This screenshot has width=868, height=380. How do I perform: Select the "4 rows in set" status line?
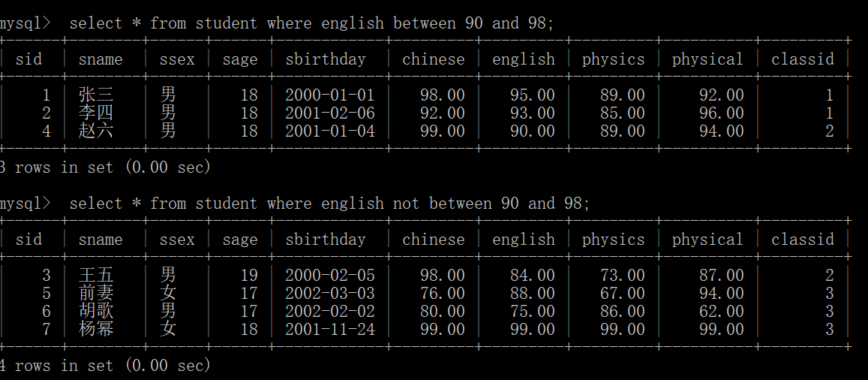pyautogui.click(x=105, y=365)
